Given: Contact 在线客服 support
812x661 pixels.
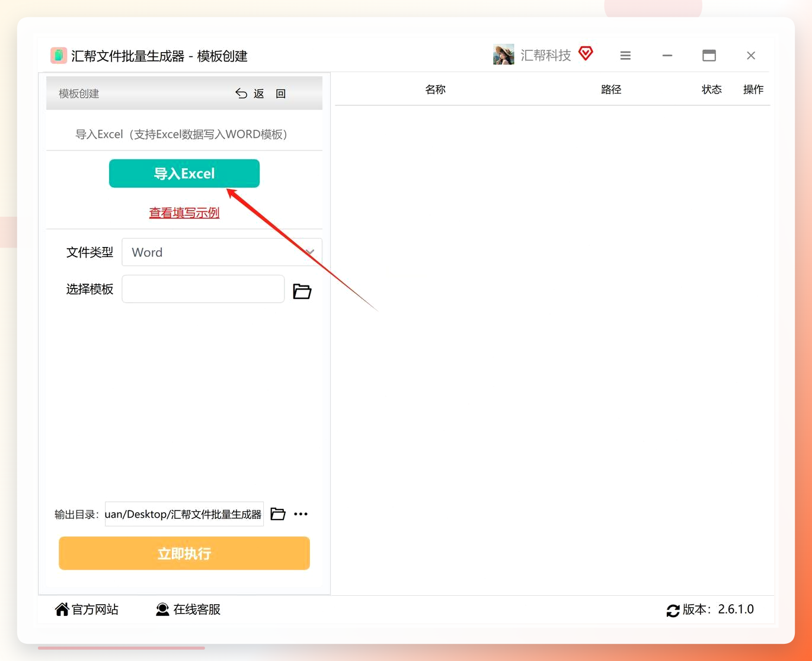Looking at the screenshot, I should [188, 609].
